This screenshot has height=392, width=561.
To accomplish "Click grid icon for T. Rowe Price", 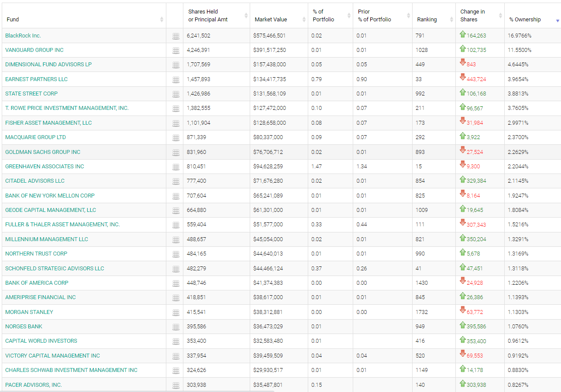I will [x=176, y=109].
